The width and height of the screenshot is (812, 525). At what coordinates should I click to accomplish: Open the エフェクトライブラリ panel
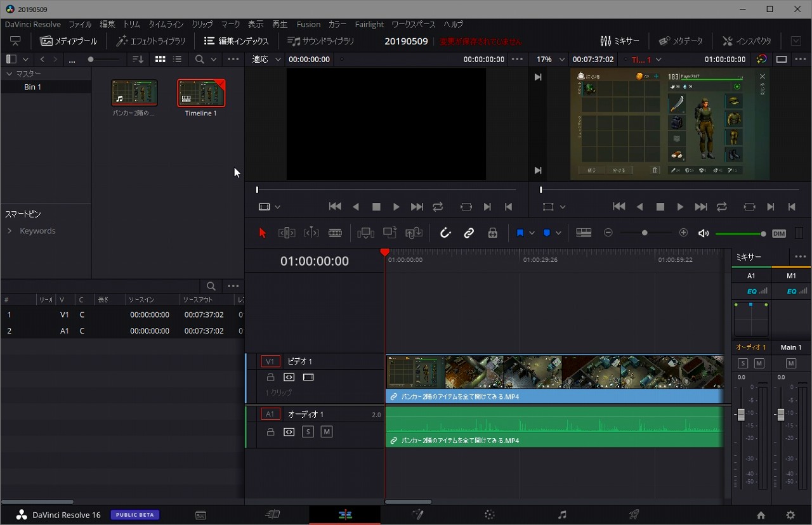coord(151,41)
